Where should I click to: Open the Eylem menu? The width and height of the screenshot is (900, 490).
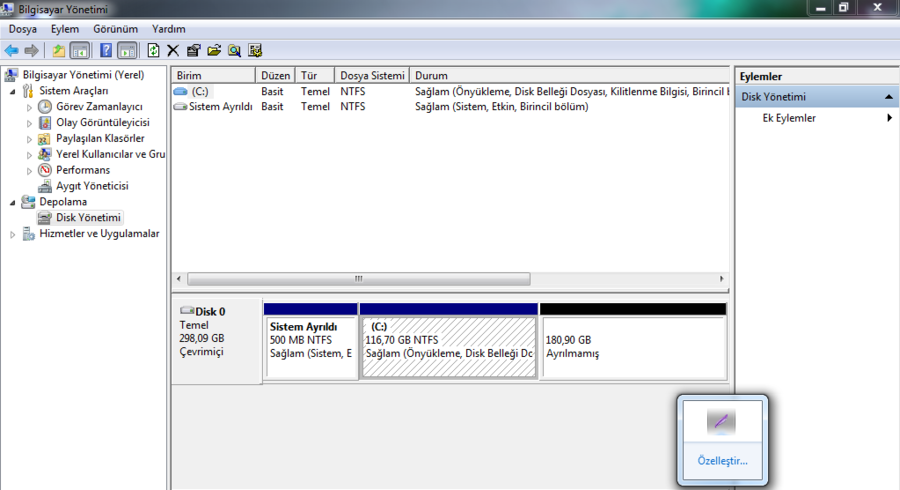click(x=65, y=29)
